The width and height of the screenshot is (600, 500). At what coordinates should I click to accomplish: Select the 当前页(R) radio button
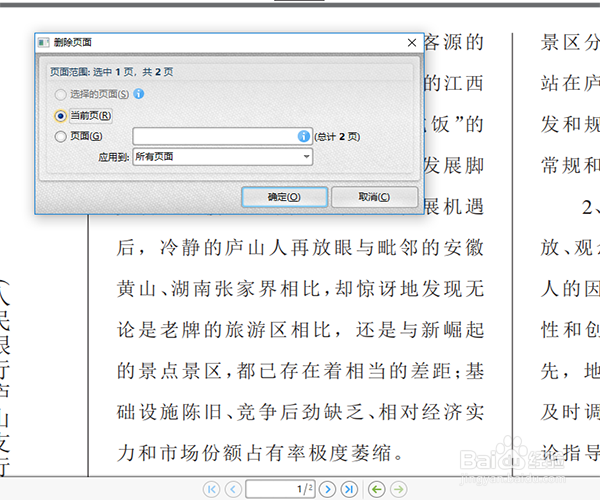pos(60,116)
